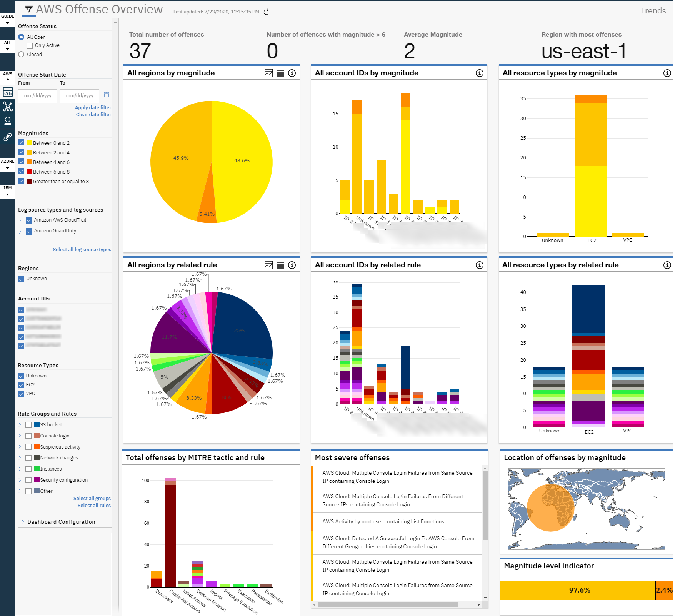675x616 pixels.
Task: Check the S3 bucket rule group
Action: pos(28,425)
